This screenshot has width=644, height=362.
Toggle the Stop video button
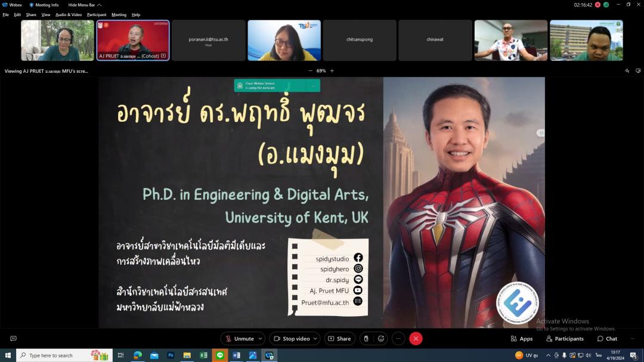291,339
